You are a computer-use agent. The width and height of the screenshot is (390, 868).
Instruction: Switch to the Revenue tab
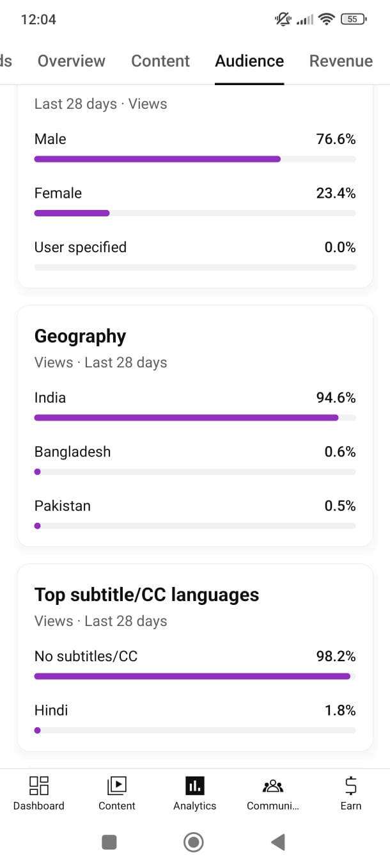pos(341,61)
